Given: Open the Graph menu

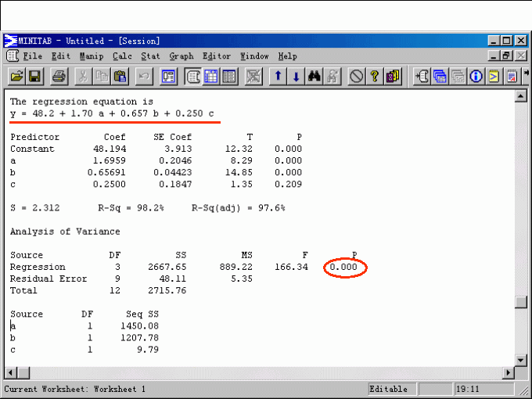Looking at the screenshot, I should tap(182, 56).
